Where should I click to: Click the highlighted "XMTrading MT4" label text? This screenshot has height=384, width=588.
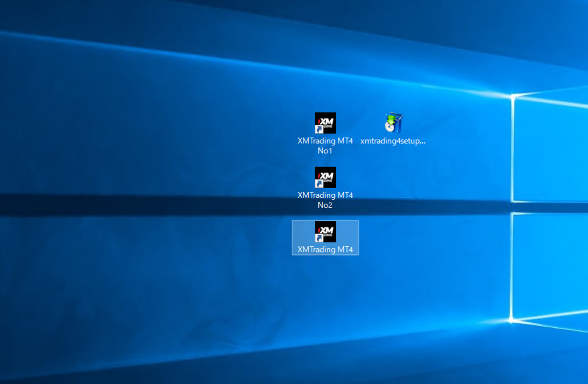click(325, 249)
